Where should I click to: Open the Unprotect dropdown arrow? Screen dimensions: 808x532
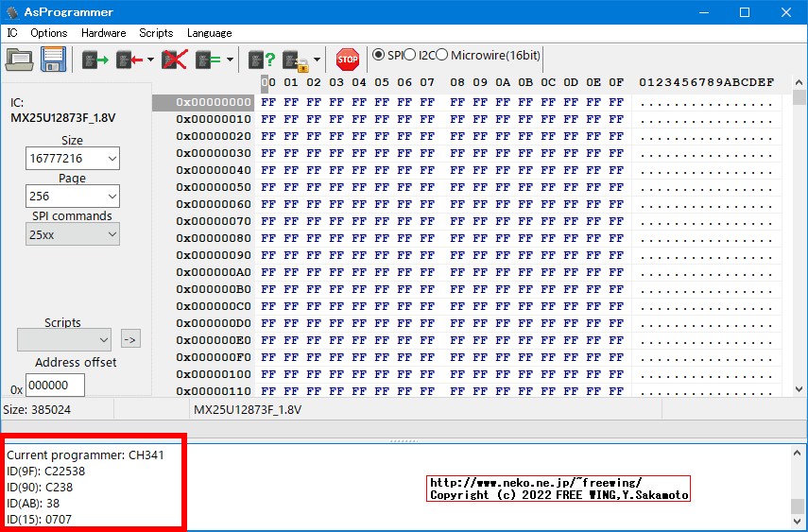317,60
